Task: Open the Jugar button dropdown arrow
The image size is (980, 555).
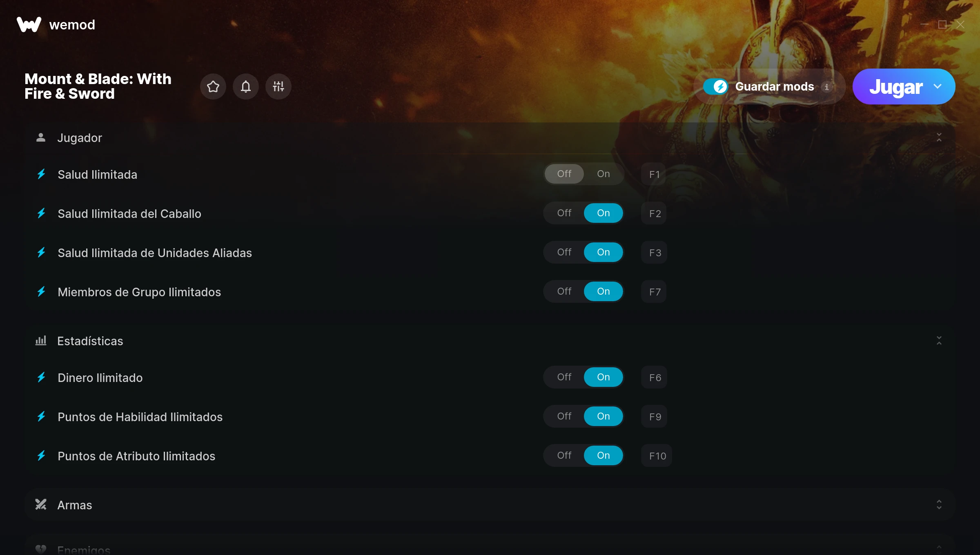Action: coord(938,87)
